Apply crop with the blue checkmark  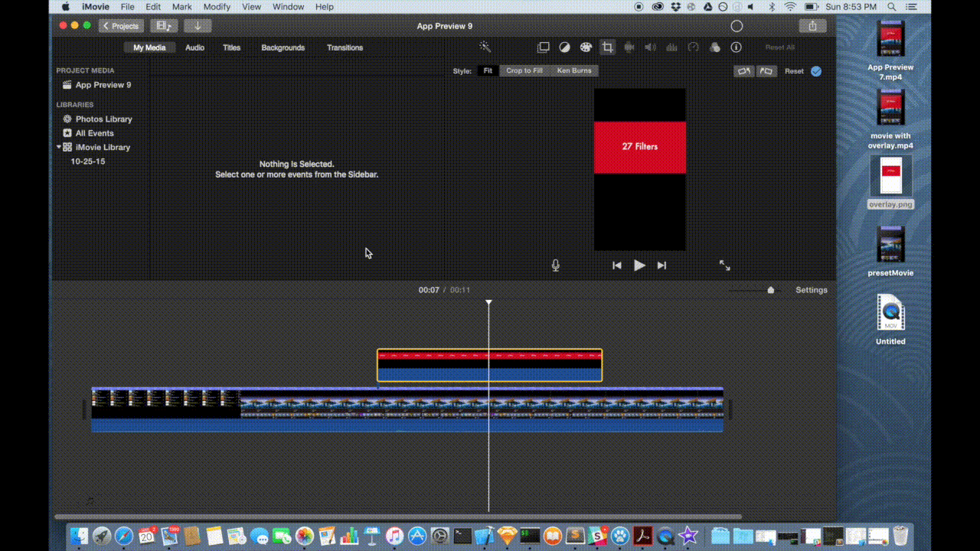pos(815,70)
